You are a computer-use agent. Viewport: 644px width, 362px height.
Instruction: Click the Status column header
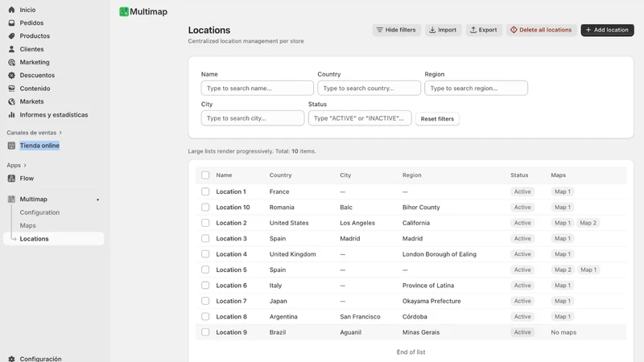519,175
